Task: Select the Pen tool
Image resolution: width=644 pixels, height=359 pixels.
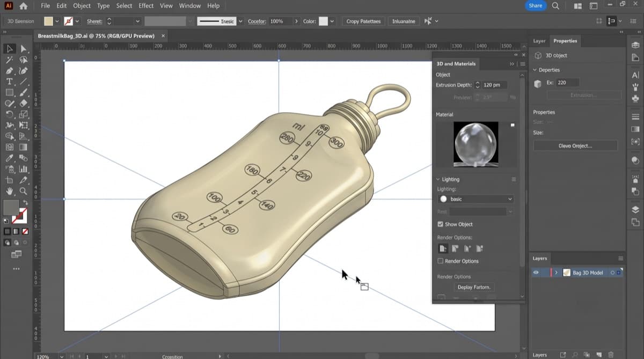Action: 9,71
